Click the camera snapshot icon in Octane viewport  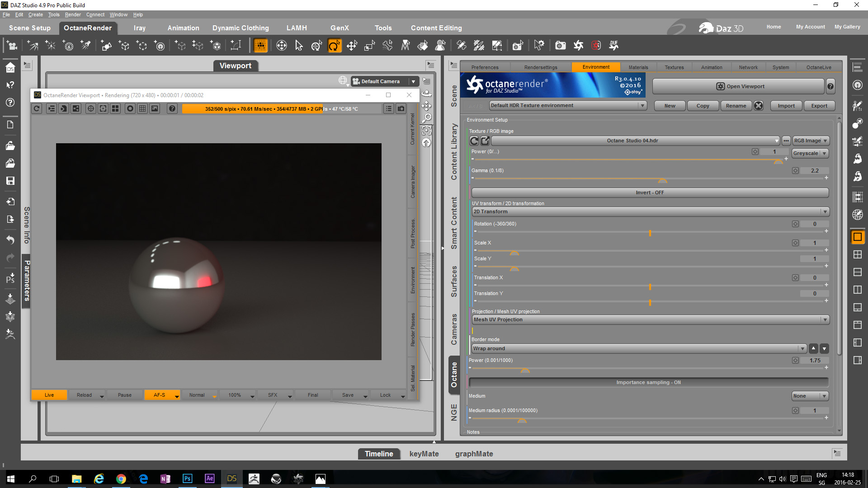coord(401,108)
